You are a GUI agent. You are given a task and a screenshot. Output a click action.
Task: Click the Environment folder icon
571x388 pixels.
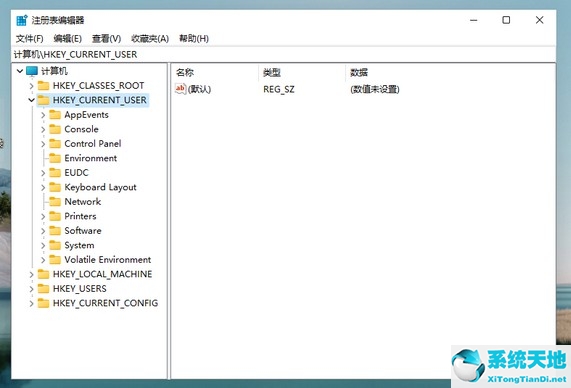[55, 158]
